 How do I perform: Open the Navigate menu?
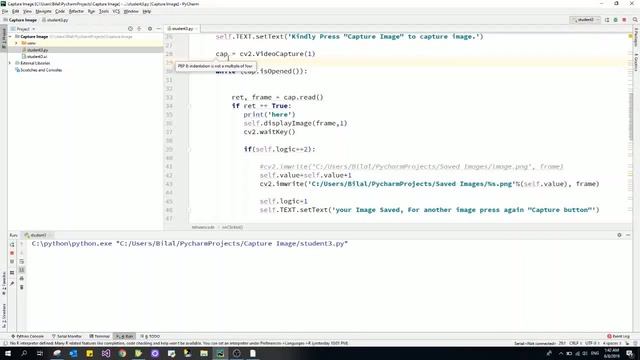[x=44, y=11]
